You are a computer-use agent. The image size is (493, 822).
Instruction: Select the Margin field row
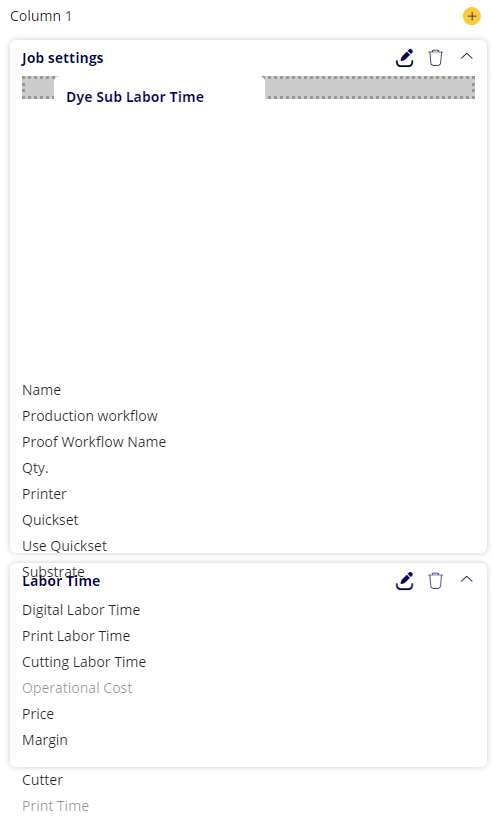coord(45,740)
